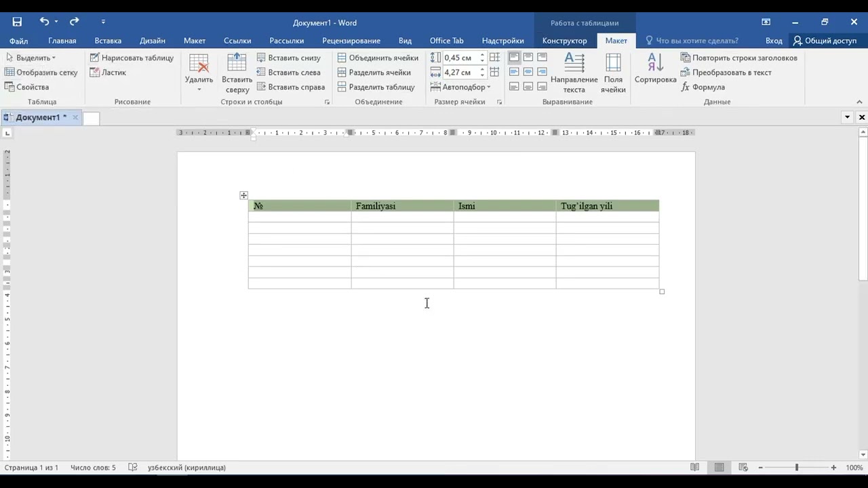
Task: Open table Properties (Свойства)
Action: (x=26, y=87)
